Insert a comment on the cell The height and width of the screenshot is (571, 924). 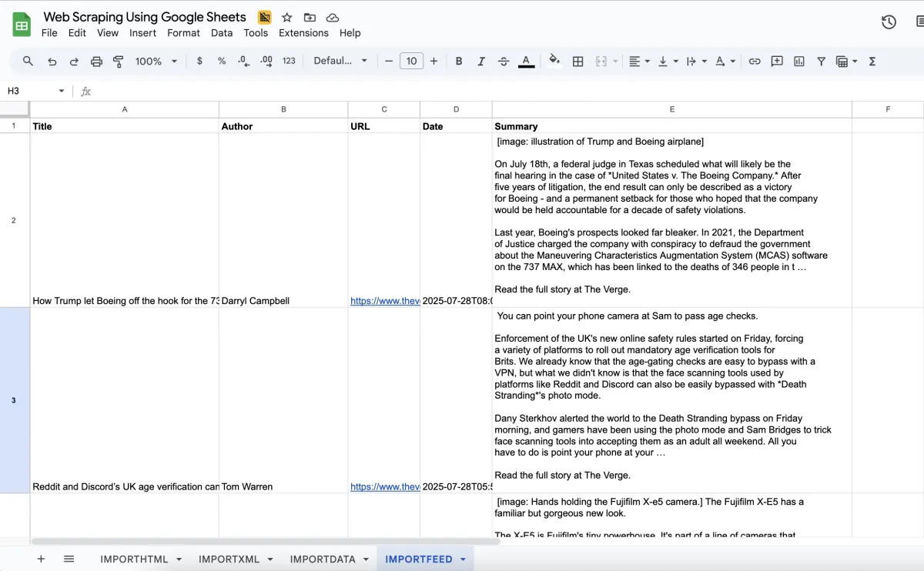point(777,62)
